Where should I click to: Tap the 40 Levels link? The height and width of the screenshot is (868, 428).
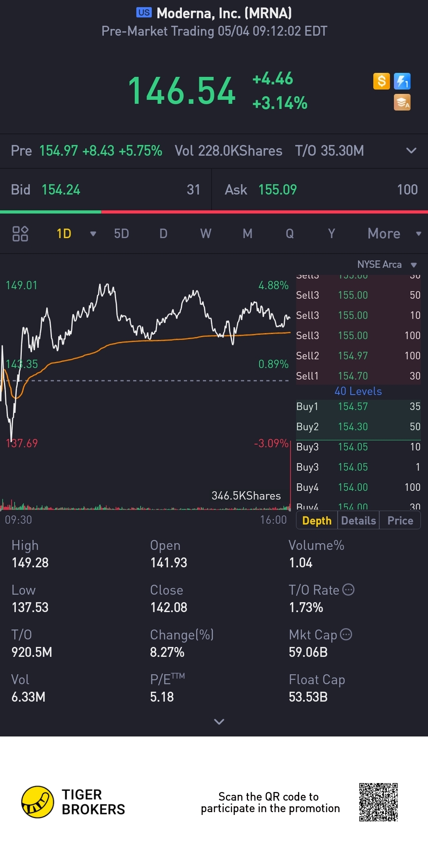coord(358,391)
